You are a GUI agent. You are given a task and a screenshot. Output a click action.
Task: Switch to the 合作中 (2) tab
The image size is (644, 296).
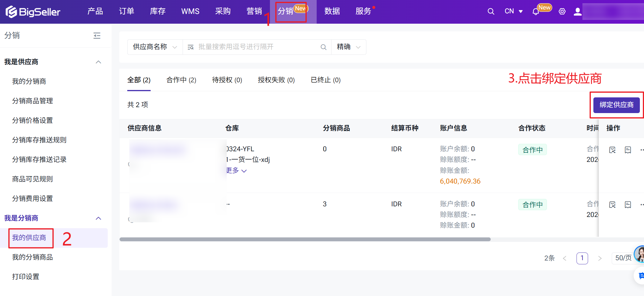(x=181, y=80)
